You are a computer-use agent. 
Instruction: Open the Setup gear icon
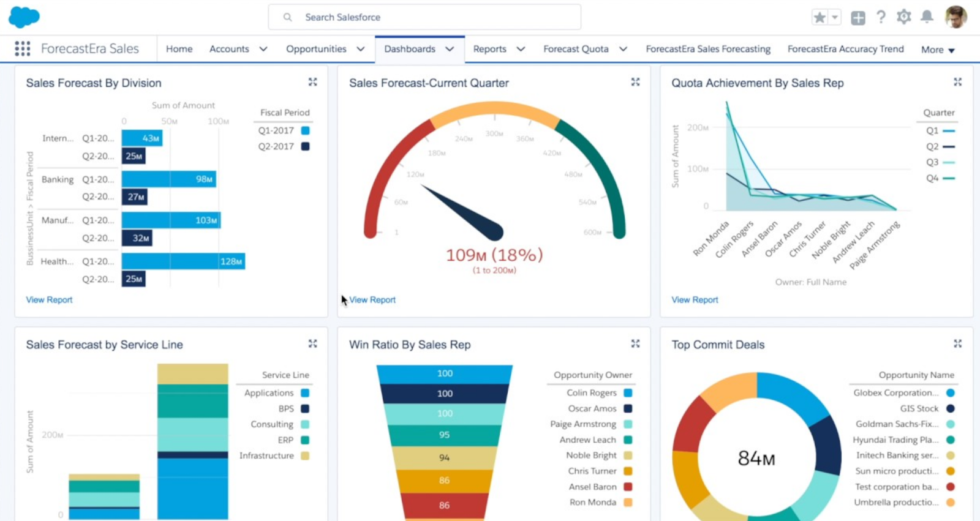[904, 17]
